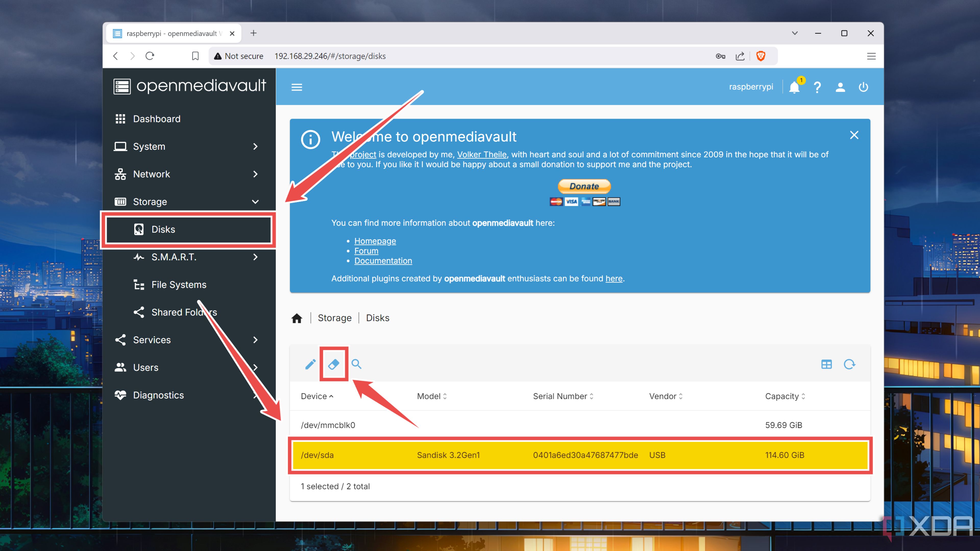Open the tab search chevron in title bar
The height and width of the screenshot is (551, 980).
pyautogui.click(x=794, y=33)
